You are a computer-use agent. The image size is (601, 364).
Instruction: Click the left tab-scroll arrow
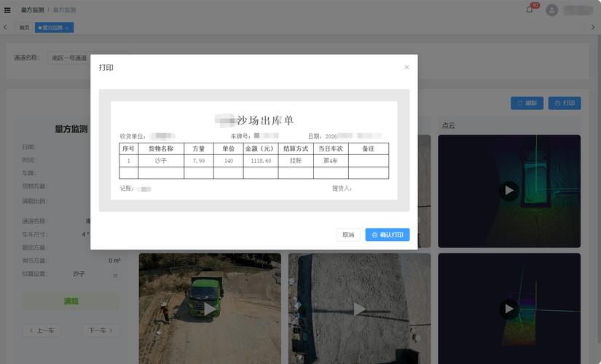(5, 28)
